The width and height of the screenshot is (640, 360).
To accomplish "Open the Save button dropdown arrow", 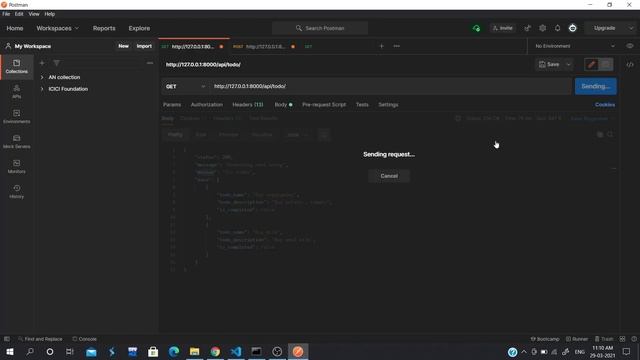I will [x=568, y=64].
